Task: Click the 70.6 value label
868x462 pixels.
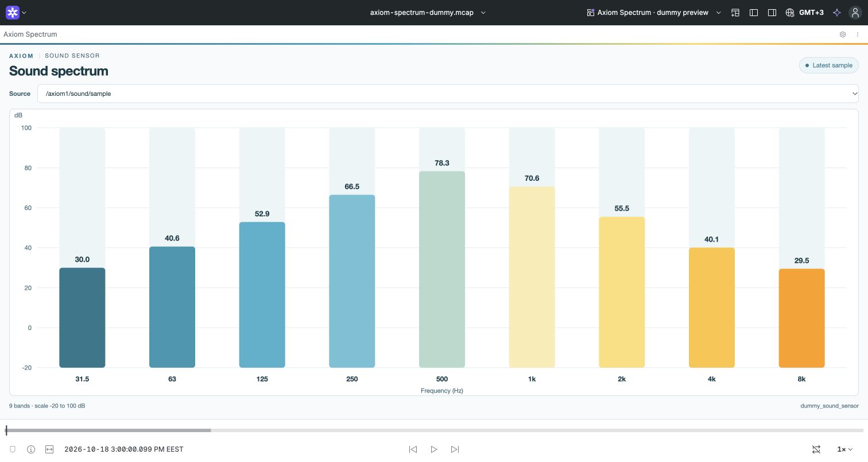Action: (532, 178)
